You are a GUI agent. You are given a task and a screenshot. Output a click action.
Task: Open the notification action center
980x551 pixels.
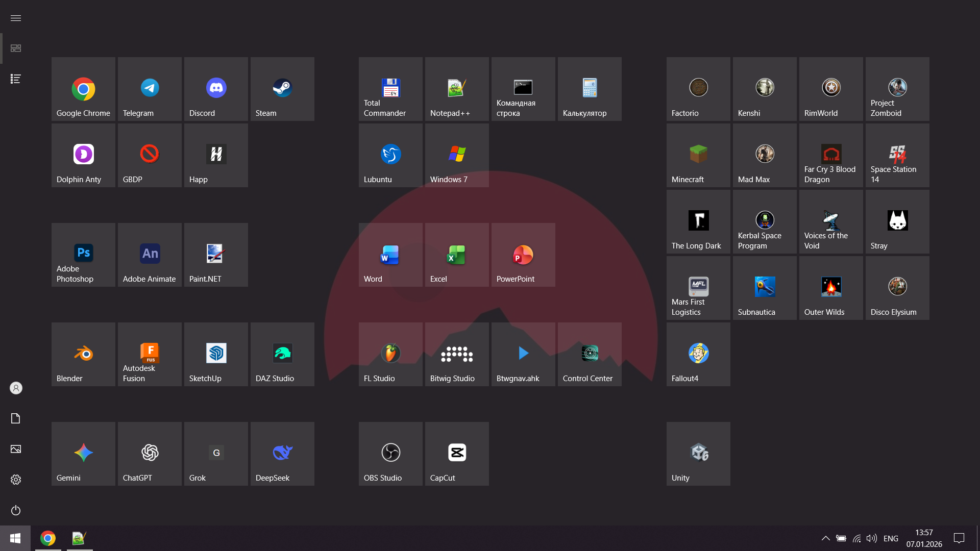click(x=959, y=538)
